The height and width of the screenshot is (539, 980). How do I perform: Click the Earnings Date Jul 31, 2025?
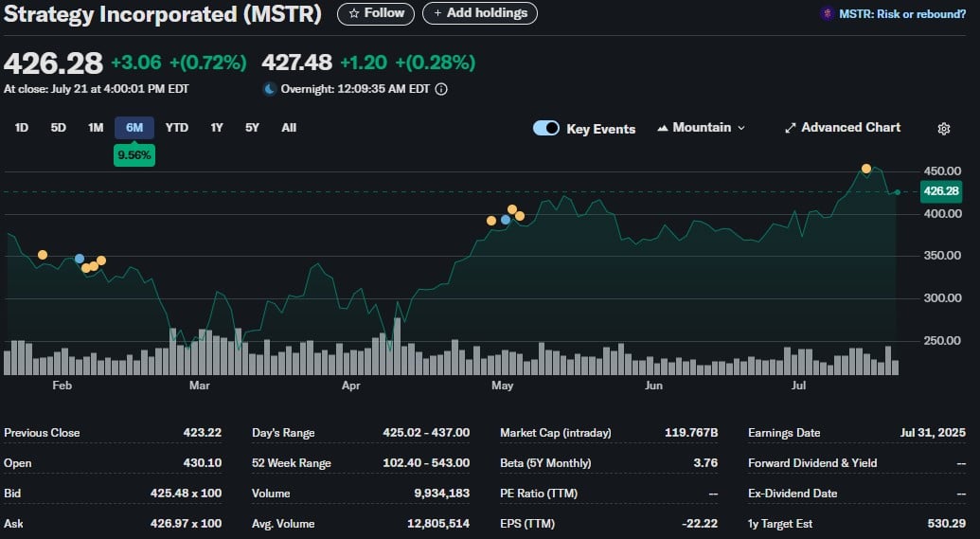pos(933,433)
